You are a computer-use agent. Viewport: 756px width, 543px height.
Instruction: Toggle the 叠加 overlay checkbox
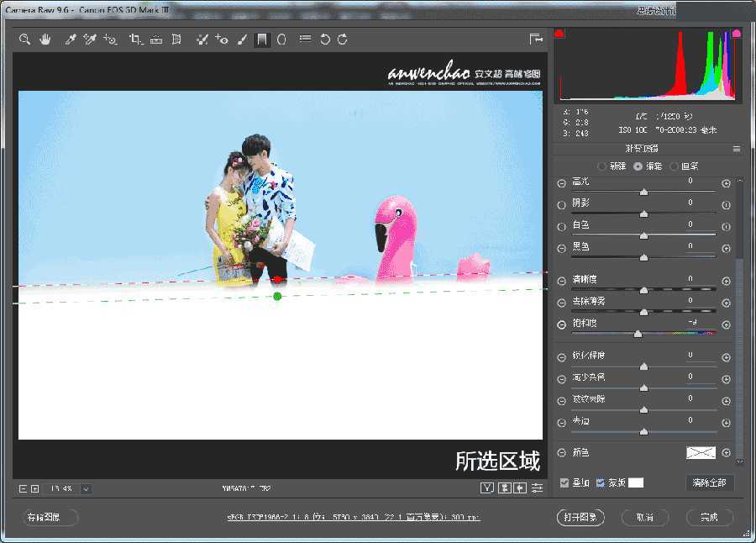pyautogui.click(x=564, y=480)
